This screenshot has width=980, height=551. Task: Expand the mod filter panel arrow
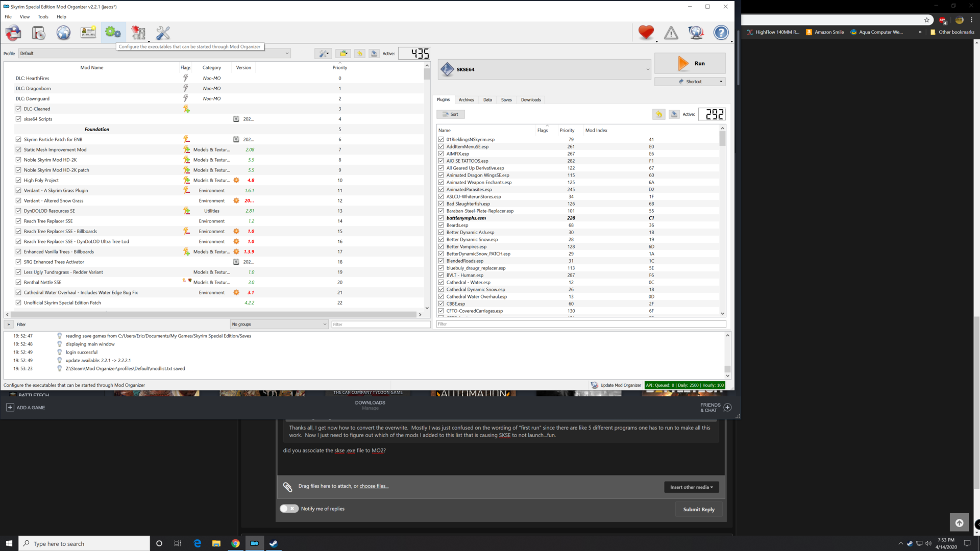[9, 324]
